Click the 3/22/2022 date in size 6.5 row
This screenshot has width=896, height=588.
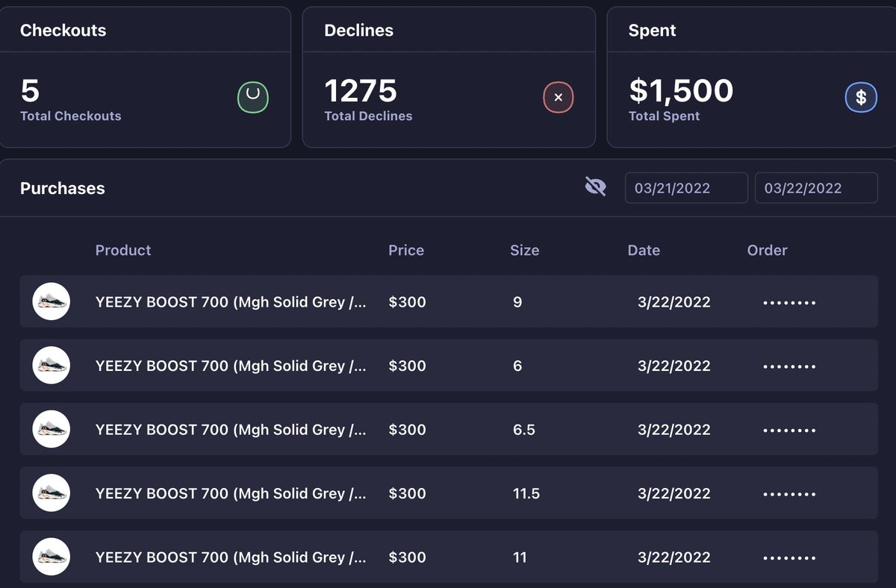coord(674,430)
